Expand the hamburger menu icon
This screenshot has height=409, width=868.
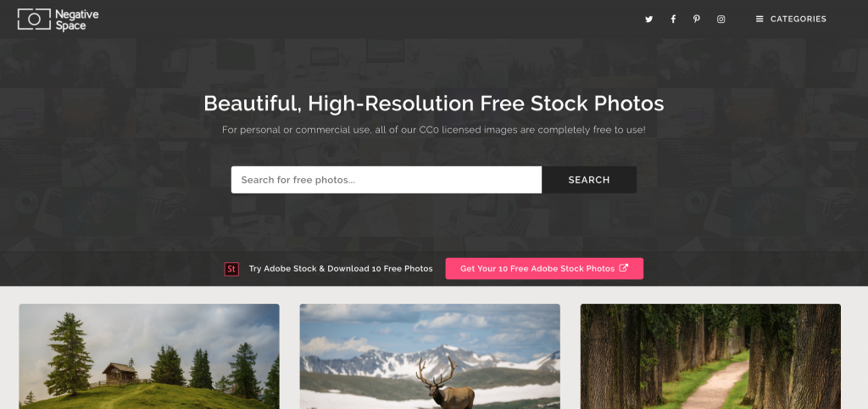[x=759, y=19]
